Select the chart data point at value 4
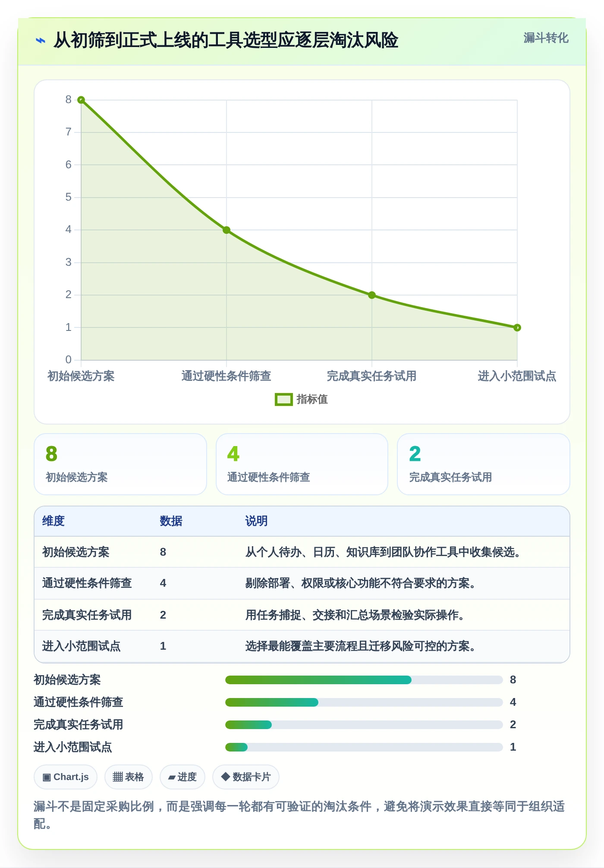604x868 pixels. click(x=226, y=230)
